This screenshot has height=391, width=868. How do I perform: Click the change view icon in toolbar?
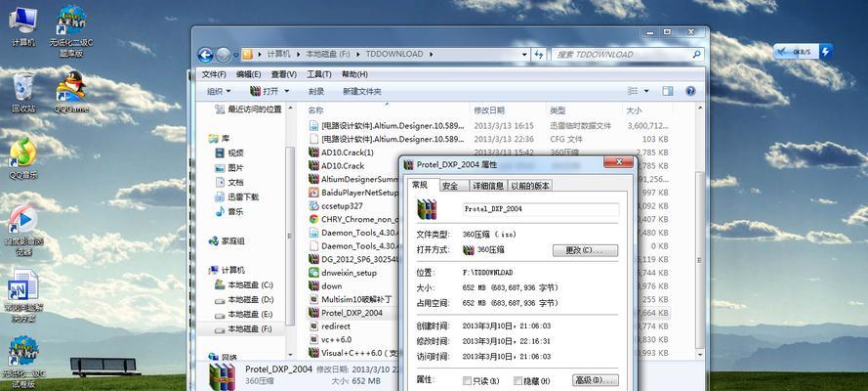point(634,91)
